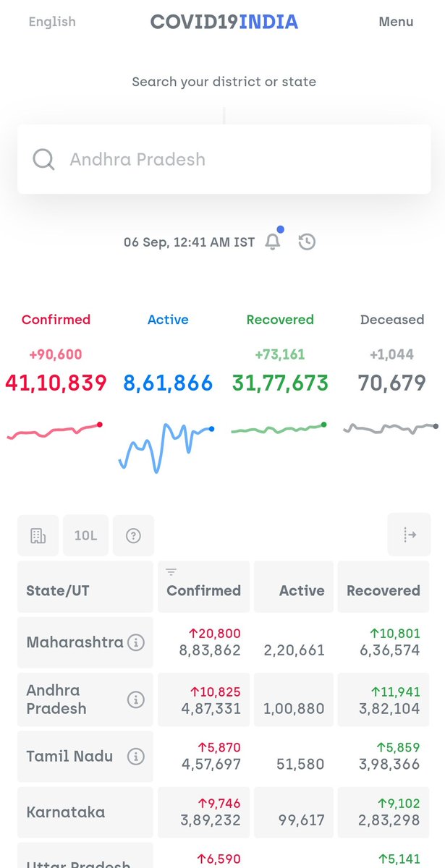Open the Karnataka row
445x868 pixels.
pos(223,813)
